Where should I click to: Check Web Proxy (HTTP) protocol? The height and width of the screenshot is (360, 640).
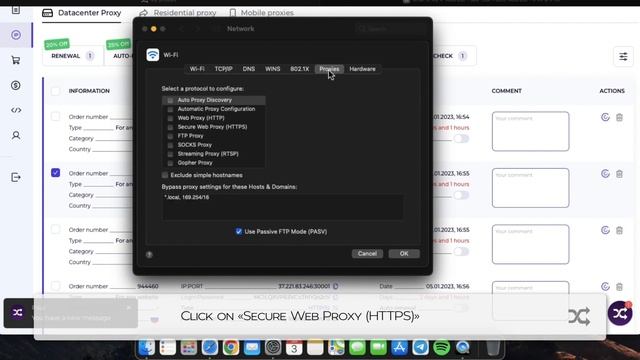click(170, 118)
